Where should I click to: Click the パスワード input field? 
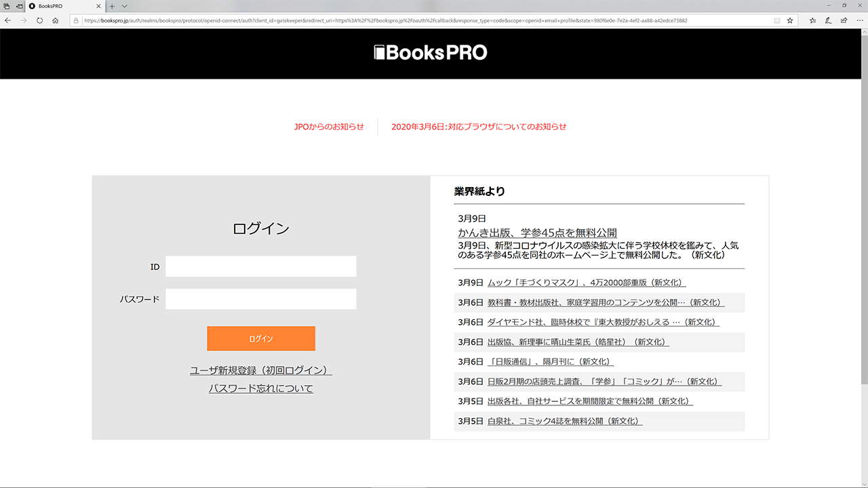coord(261,299)
